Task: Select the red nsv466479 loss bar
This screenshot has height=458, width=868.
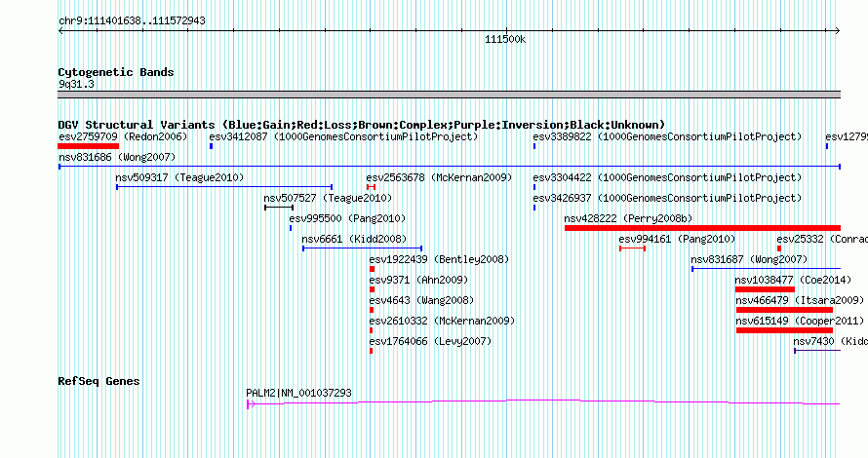Action: pyautogui.click(x=784, y=310)
